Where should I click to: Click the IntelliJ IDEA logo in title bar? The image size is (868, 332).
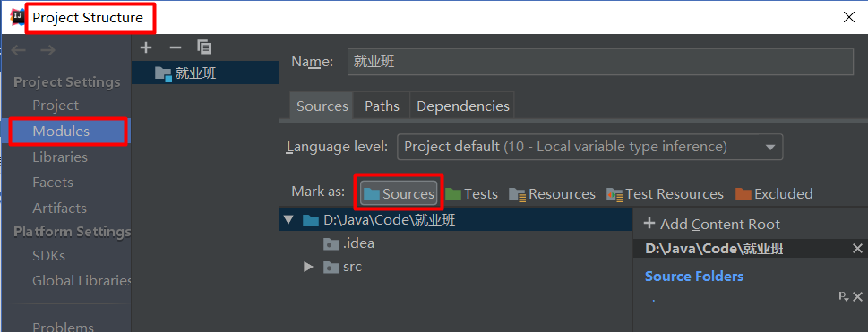[17, 17]
